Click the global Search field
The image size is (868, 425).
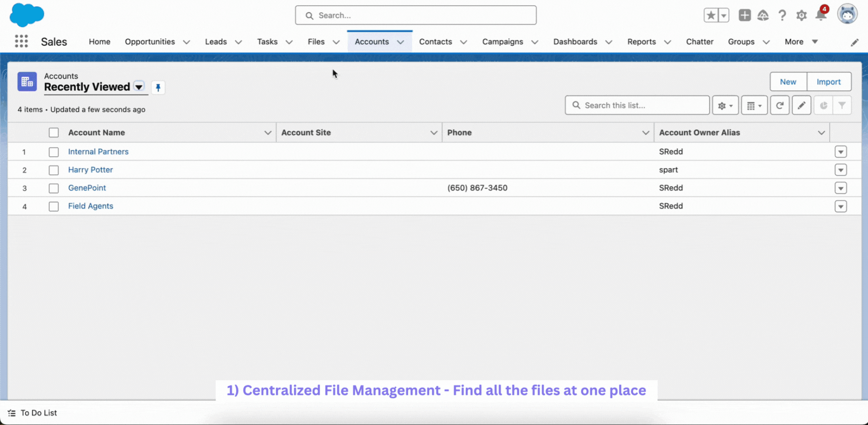[415, 15]
